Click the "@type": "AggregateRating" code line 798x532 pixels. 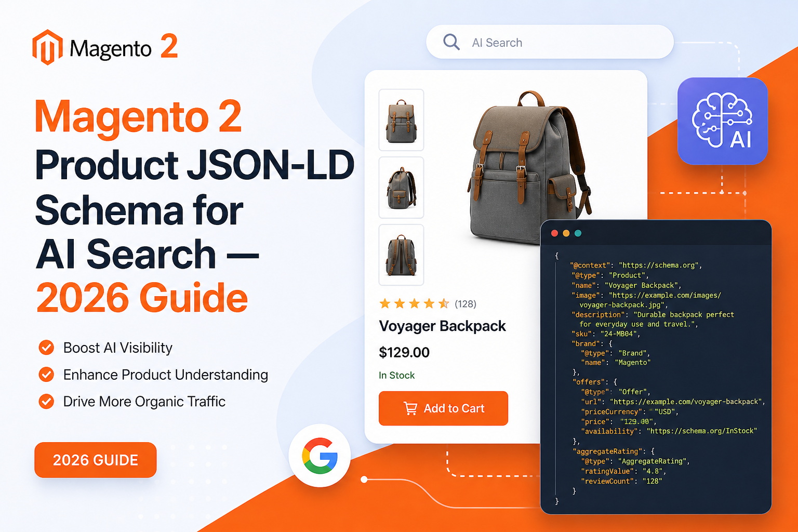(x=635, y=461)
